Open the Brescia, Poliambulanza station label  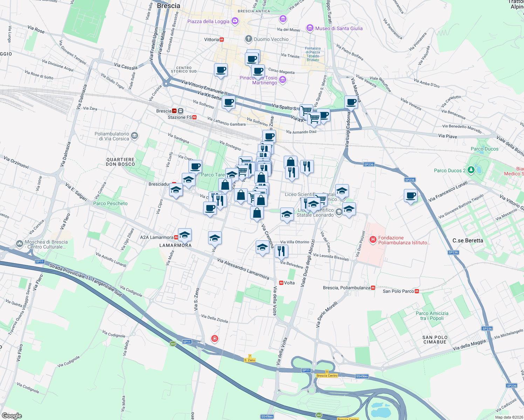tap(347, 287)
